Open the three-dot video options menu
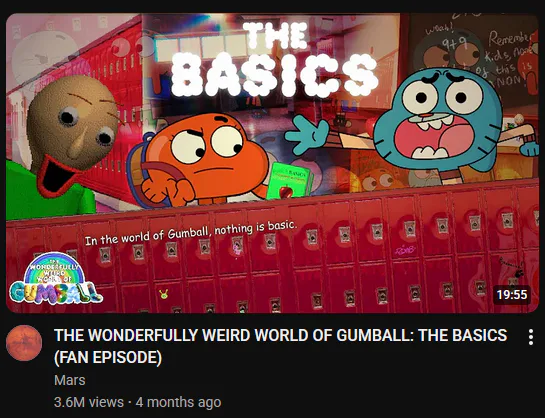 tap(530, 337)
